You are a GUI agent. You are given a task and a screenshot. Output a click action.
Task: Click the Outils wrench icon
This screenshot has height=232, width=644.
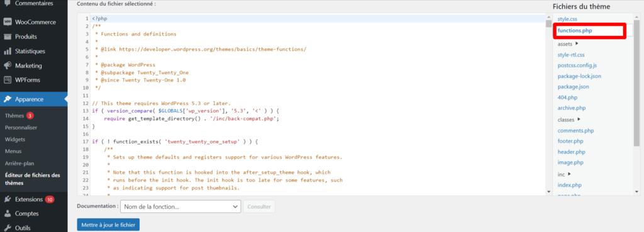point(7,228)
